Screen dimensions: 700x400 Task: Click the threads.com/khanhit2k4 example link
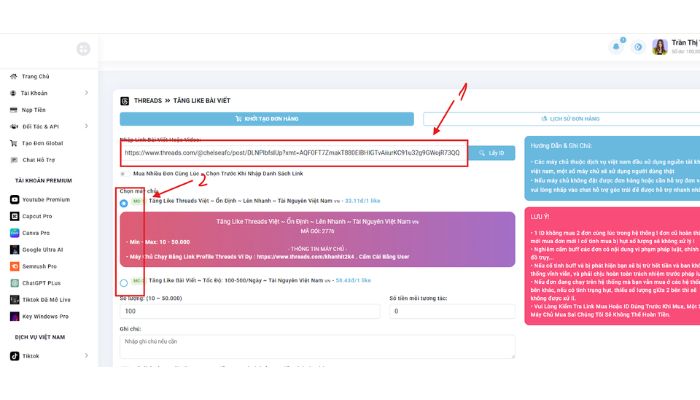click(305, 257)
